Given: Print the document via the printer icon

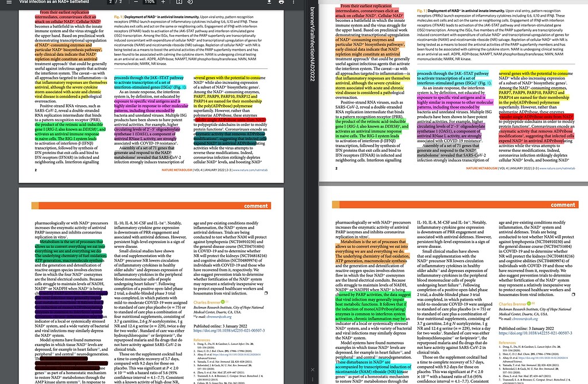Looking at the screenshot, I should coord(281,3).
